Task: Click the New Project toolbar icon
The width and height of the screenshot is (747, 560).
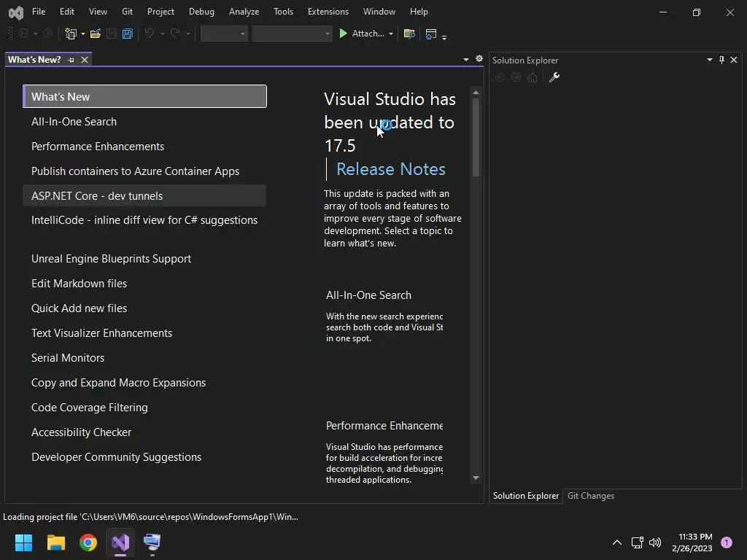Action: tap(71, 34)
